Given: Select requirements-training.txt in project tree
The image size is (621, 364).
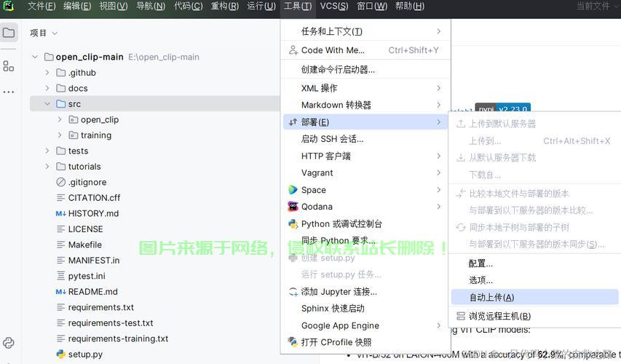Looking at the screenshot, I should 118,339.
